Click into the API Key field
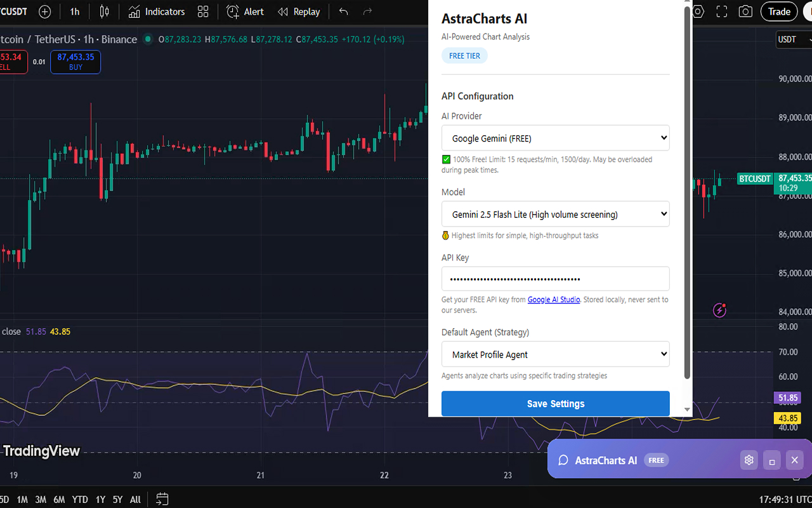Image resolution: width=812 pixels, height=508 pixels. click(556, 279)
